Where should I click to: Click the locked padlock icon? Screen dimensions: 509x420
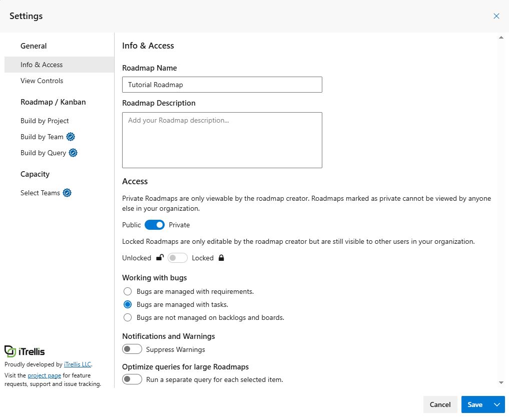[220, 257]
